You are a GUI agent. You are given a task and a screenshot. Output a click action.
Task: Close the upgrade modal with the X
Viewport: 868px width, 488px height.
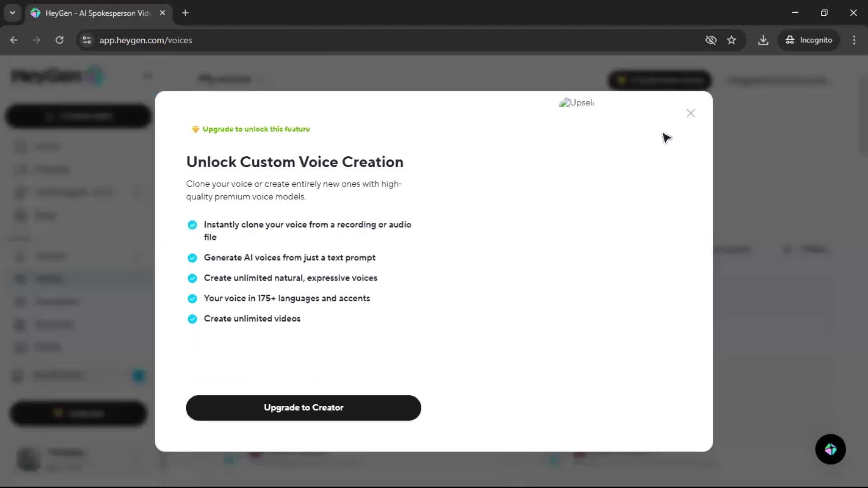(690, 113)
